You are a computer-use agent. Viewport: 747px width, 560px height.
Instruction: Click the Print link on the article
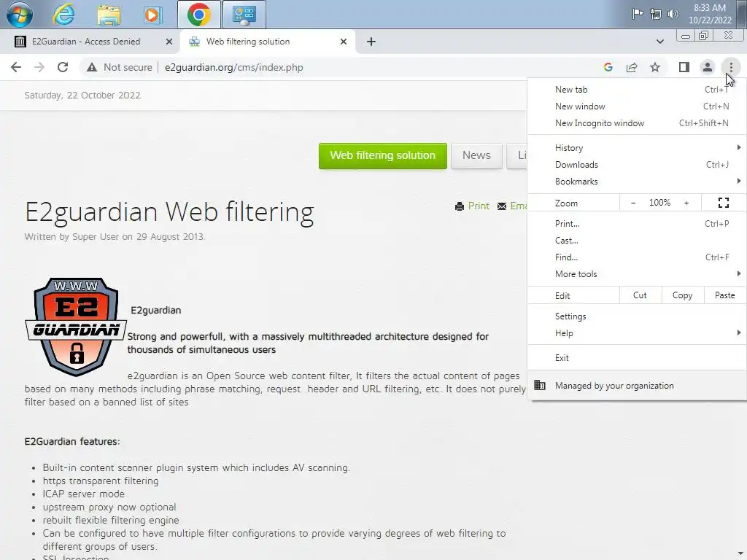[x=479, y=206]
